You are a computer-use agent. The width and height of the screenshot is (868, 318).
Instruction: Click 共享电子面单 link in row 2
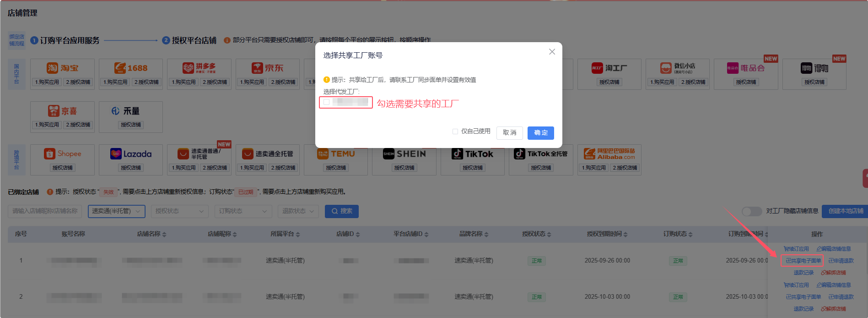pyautogui.click(x=803, y=297)
